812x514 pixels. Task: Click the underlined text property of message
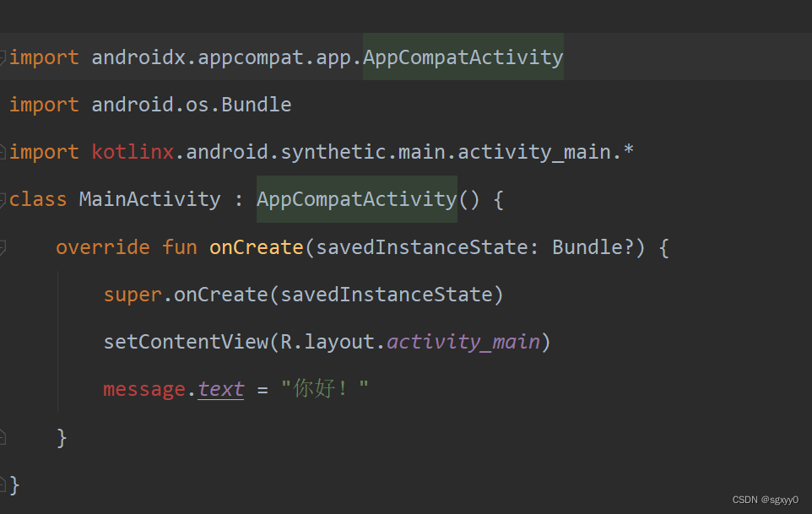[220, 388]
